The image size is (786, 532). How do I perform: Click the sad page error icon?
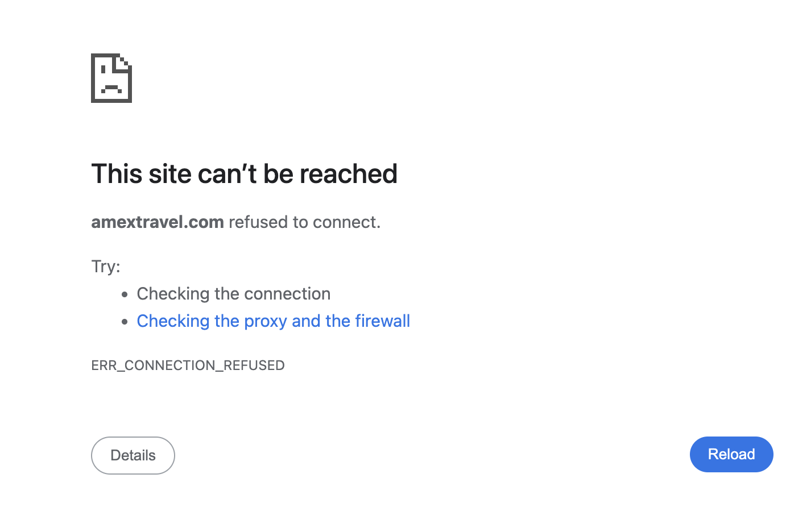(111, 78)
